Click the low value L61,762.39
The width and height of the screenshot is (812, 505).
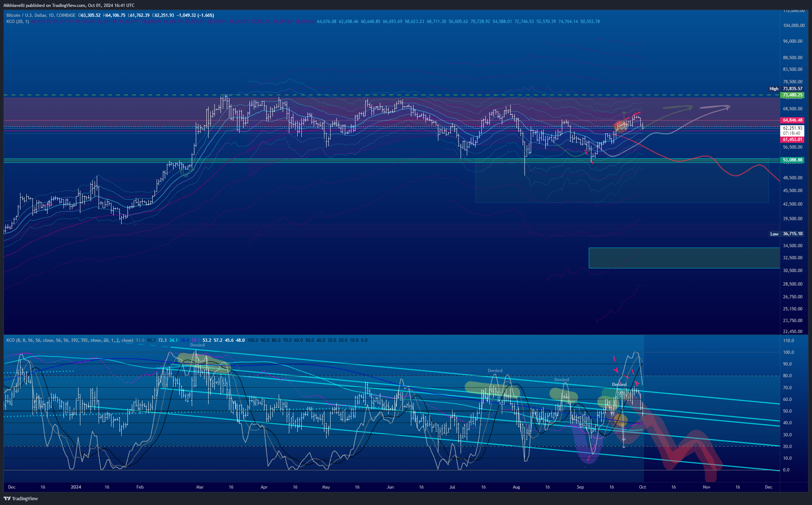pos(139,15)
